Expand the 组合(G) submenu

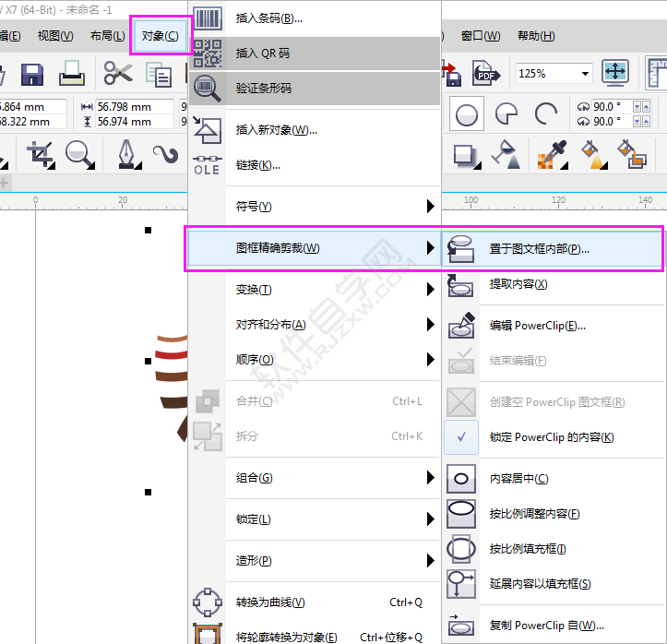click(x=314, y=478)
